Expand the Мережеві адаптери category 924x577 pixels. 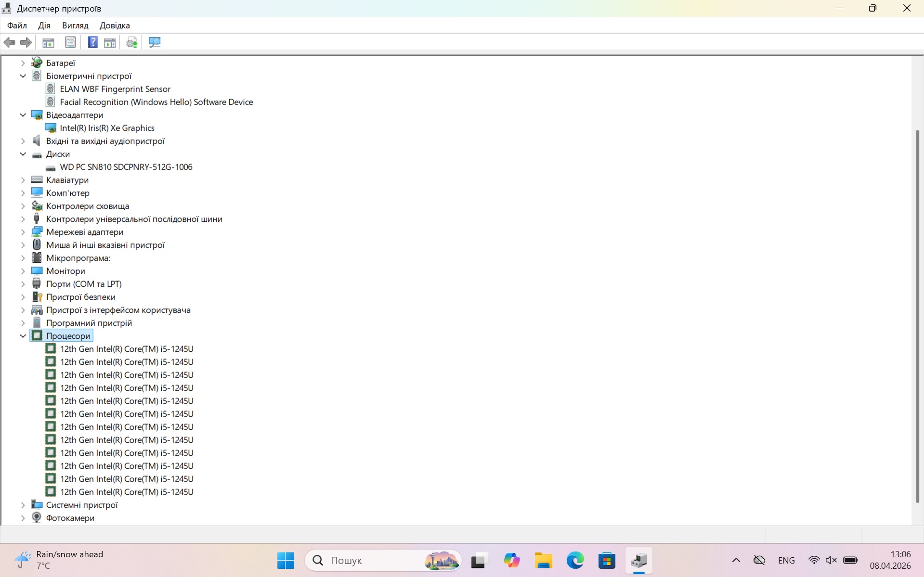pos(23,232)
